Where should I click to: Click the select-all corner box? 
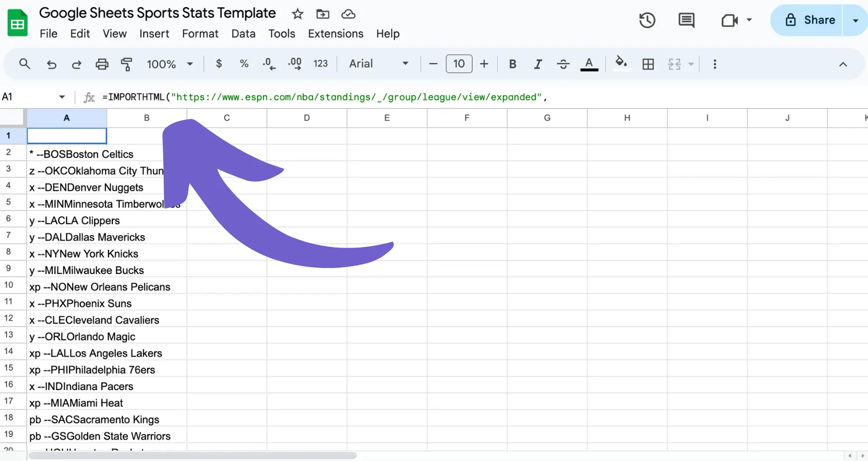12,117
